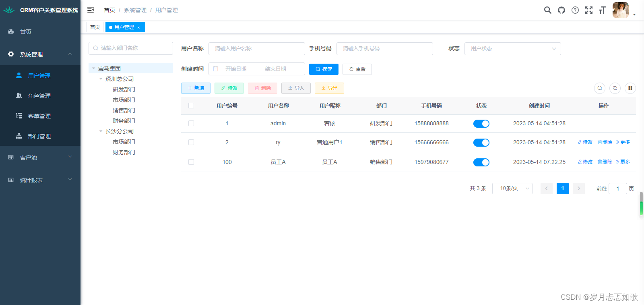Toggle status switch for user ry

(x=481, y=143)
